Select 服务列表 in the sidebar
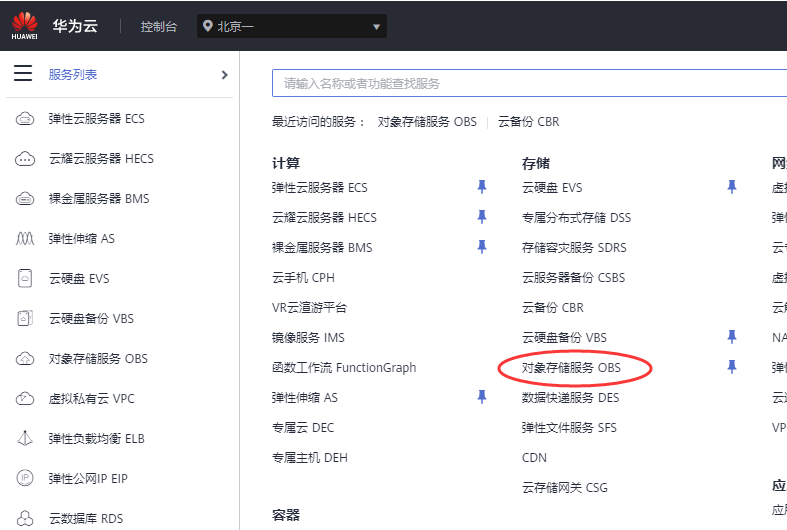787x530 pixels. pos(73,75)
